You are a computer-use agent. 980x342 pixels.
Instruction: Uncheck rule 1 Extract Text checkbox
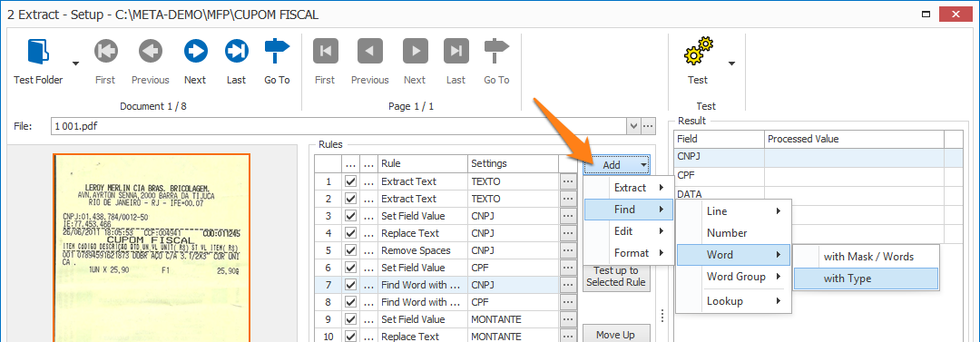point(350,181)
